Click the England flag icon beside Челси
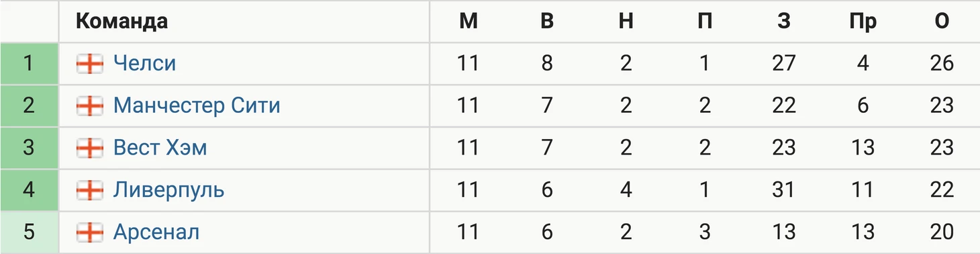 point(89,64)
